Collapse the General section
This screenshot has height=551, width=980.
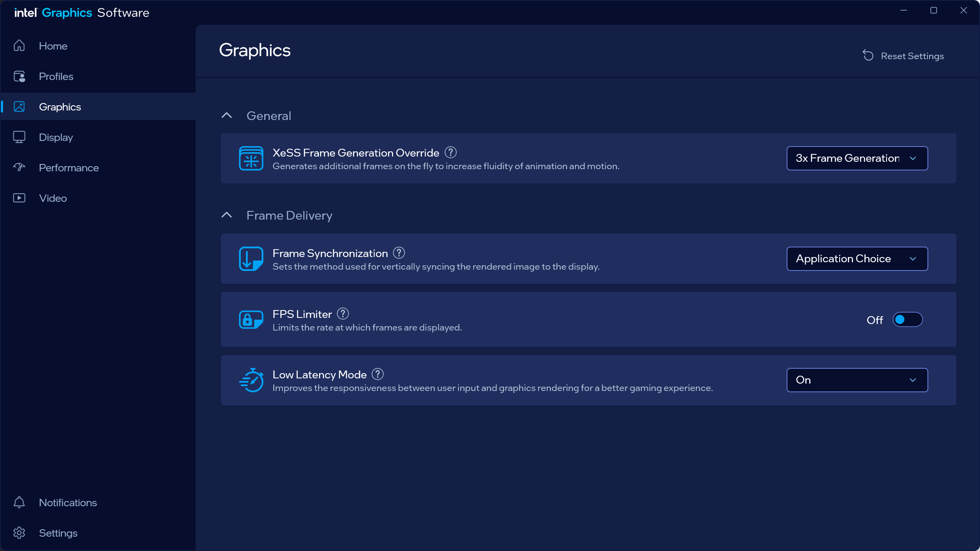pyautogui.click(x=226, y=115)
